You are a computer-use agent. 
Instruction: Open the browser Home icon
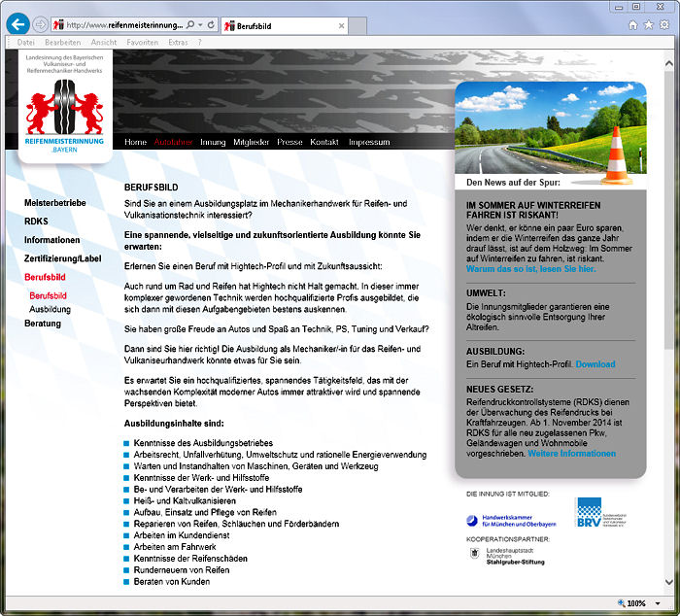click(632, 24)
